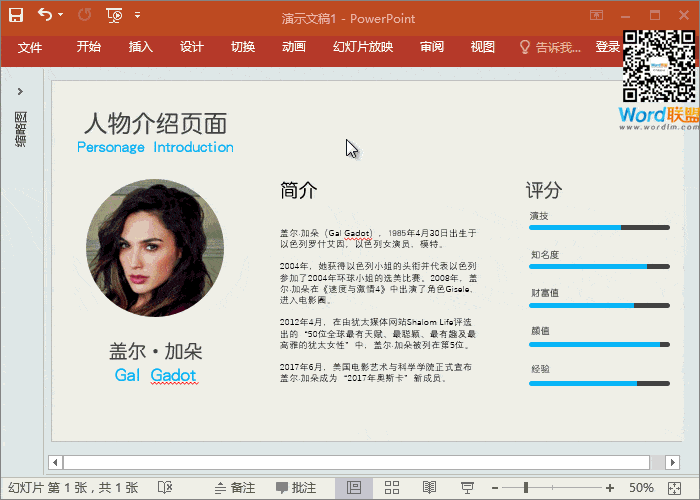Toggle the Comments (批注) pane
700x500 pixels.
point(297,488)
